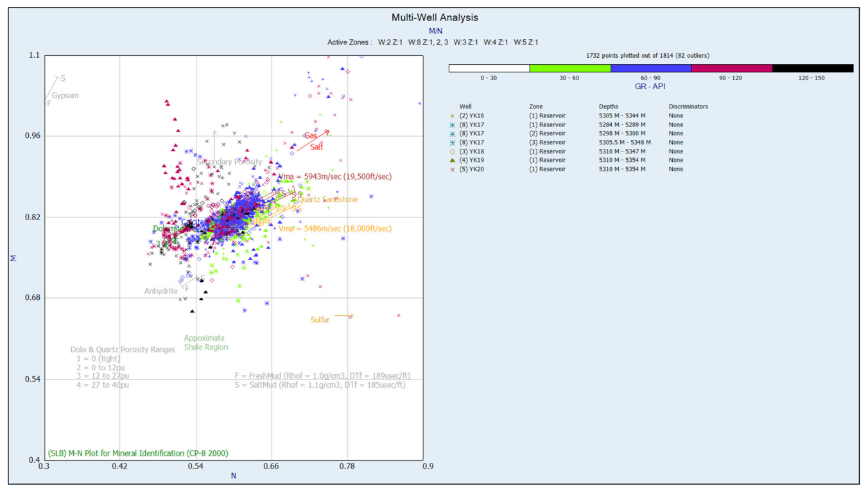Click the Gypsum mineral label on plot

(65, 96)
